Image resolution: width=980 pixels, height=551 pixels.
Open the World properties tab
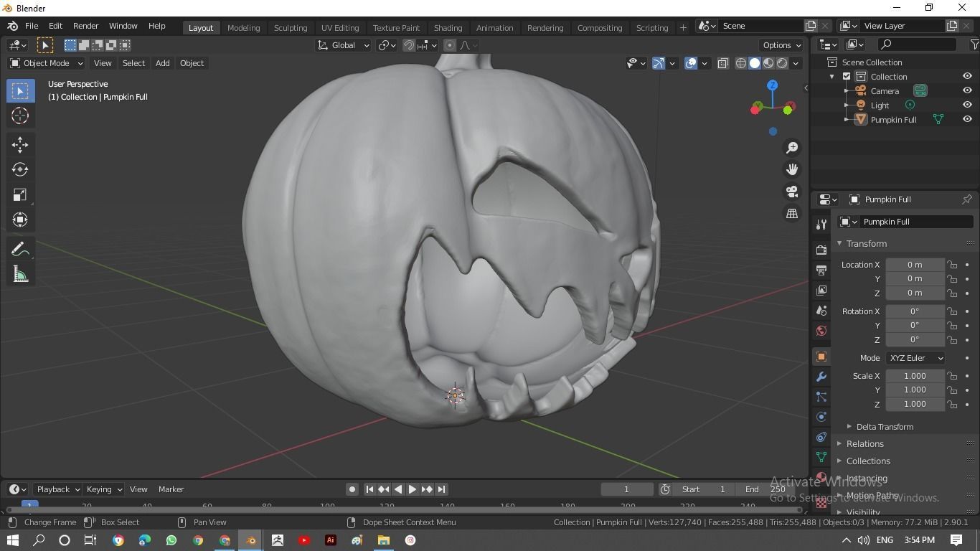click(x=821, y=331)
